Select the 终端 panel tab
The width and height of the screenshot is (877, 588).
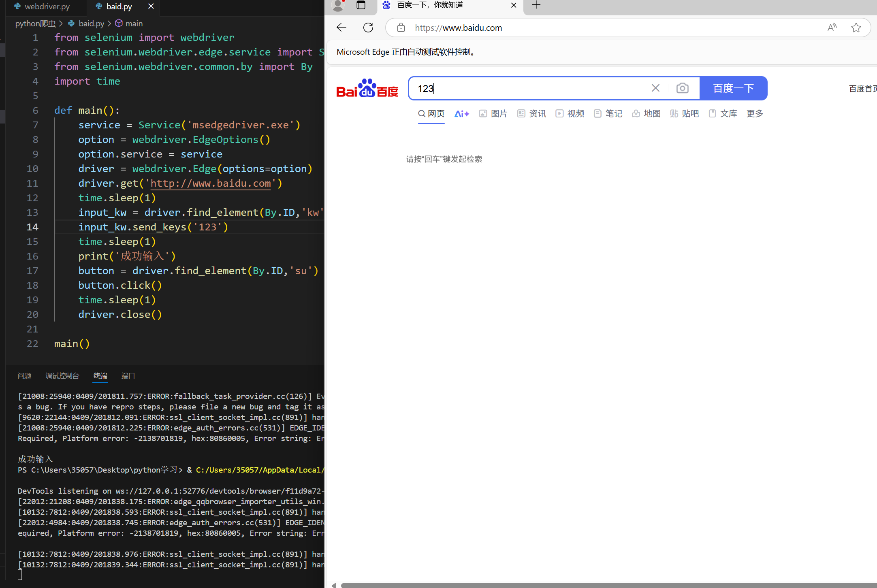click(100, 376)
